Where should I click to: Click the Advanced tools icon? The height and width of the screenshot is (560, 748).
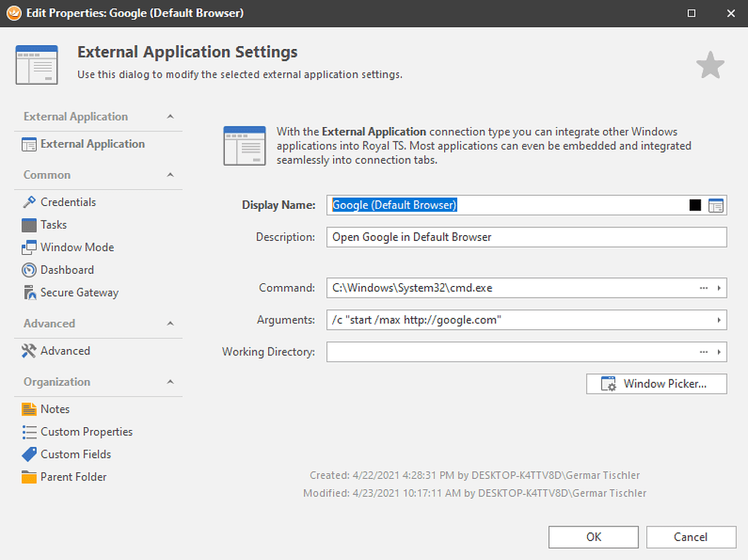28,350
